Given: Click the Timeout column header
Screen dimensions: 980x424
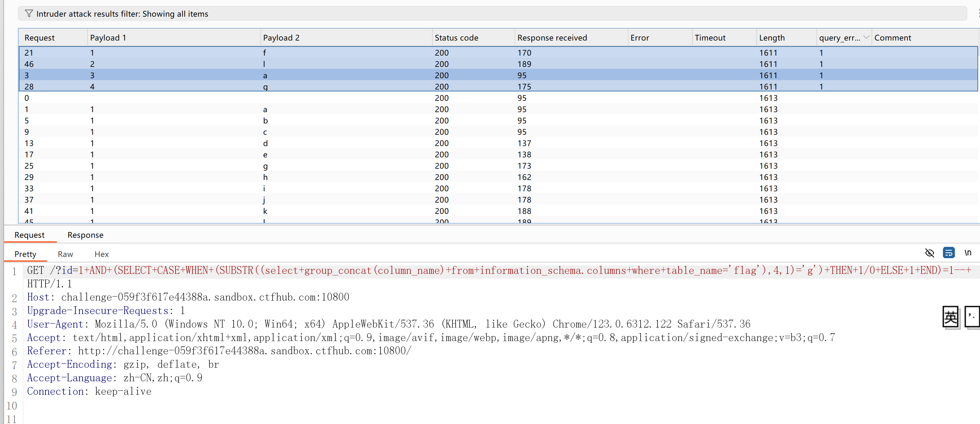Looking at the screenshot, I should tap(724, 38).
